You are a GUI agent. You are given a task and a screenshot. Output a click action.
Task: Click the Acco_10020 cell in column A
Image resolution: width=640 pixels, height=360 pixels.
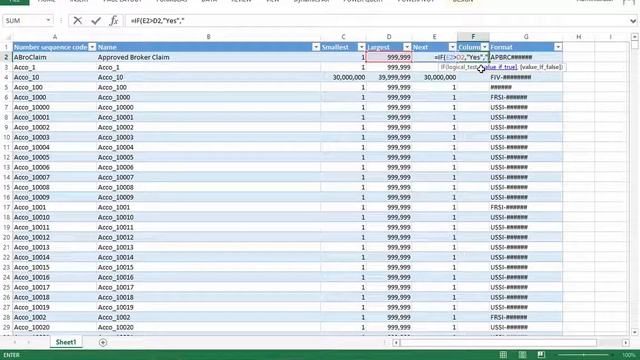click(x=55, y=327)
